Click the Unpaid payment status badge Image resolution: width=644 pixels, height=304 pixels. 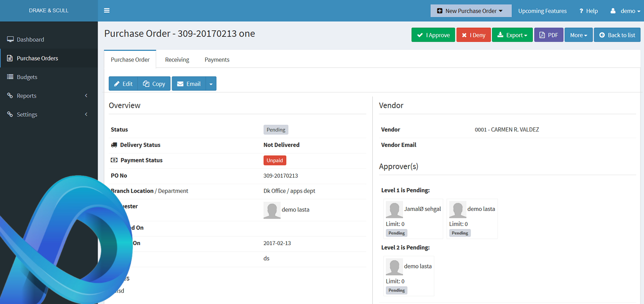tap(275, 160)
